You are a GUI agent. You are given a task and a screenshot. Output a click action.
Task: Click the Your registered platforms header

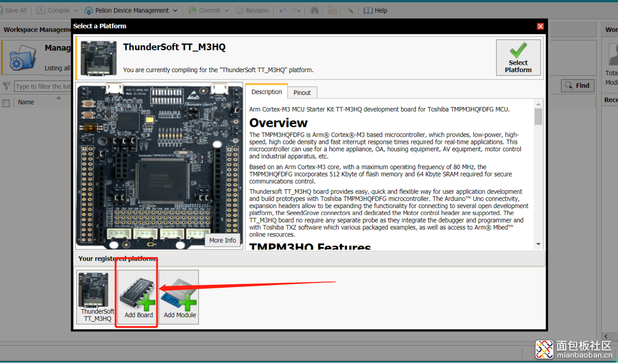pos(118,259)
